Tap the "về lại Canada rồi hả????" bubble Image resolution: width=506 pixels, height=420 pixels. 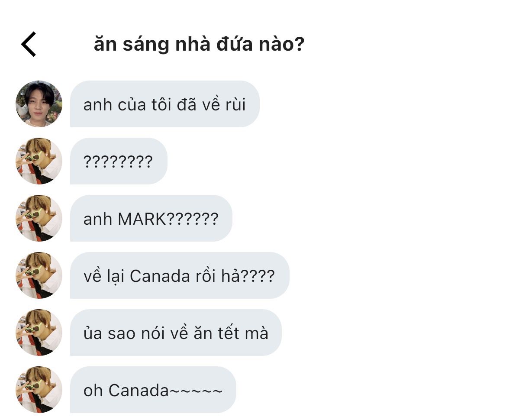(x=179, y=275)
